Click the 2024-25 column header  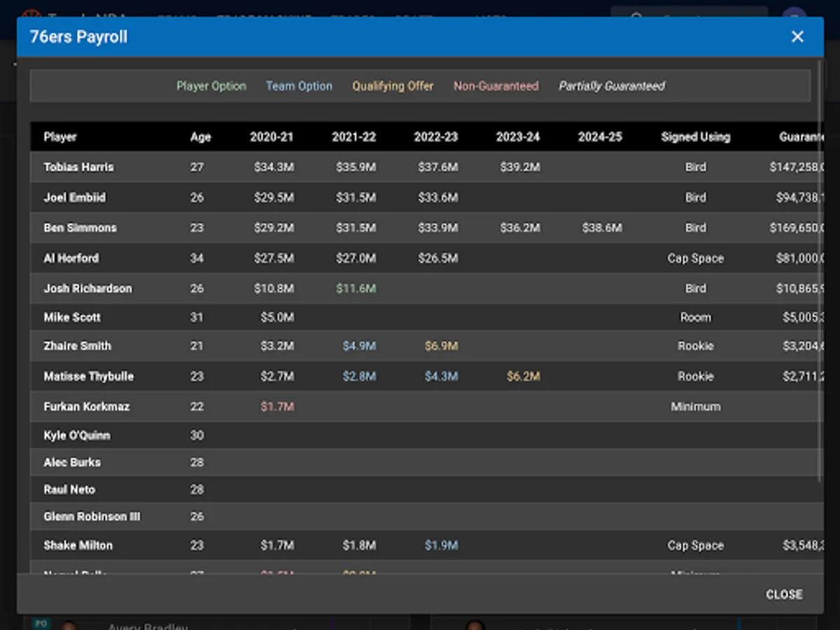[600, 136]
